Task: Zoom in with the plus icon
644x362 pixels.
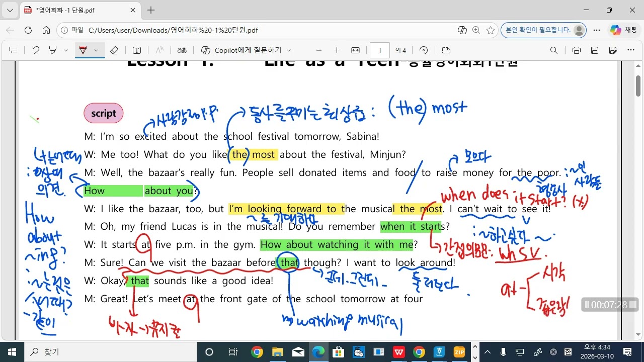Action: coord(337,50)
